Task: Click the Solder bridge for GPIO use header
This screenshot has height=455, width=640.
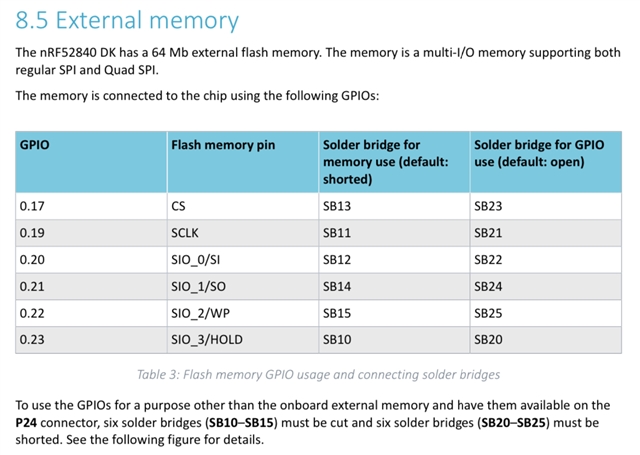Action: (x=546, y=162)
